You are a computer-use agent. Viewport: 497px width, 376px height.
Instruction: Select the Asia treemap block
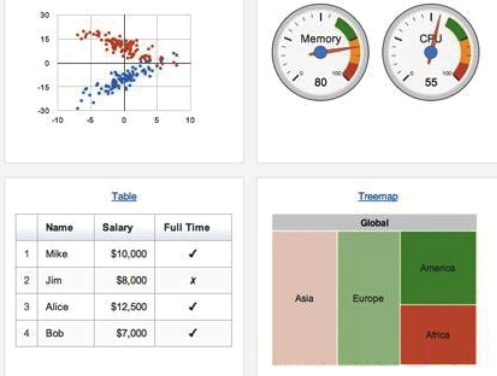coord(304,298)
